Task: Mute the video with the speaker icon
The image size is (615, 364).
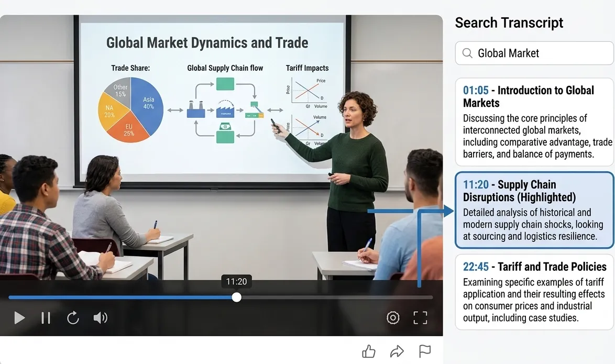Action: 100,317
